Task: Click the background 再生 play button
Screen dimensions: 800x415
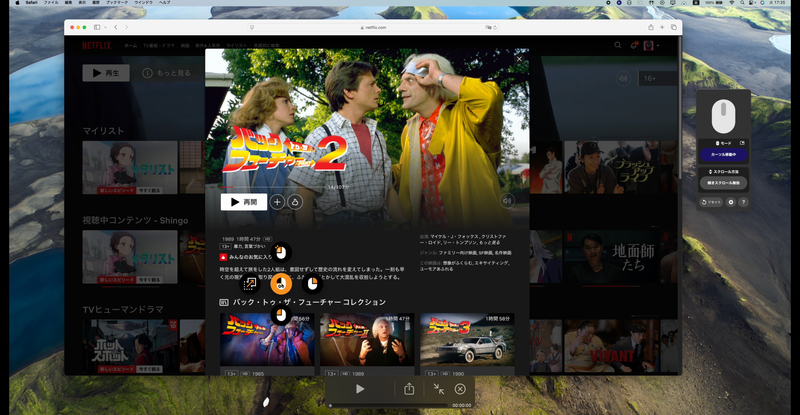Action: coord(106,73)
